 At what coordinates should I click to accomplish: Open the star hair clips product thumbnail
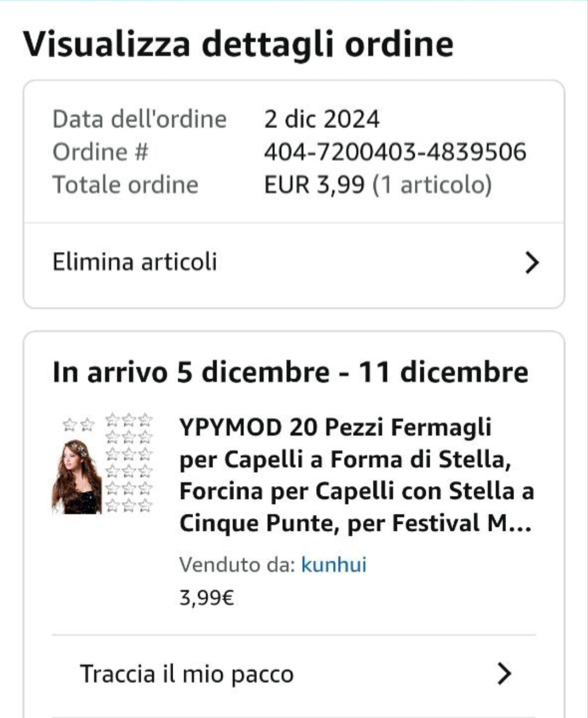click(x=103, y=464)
